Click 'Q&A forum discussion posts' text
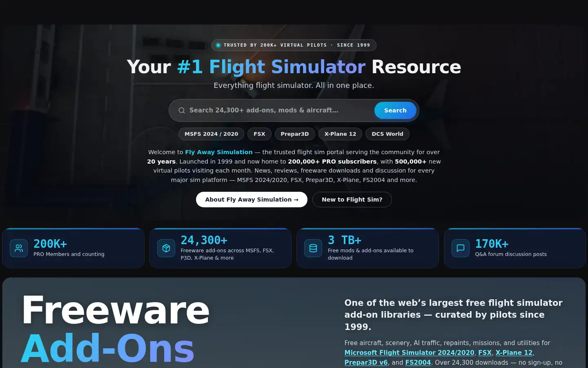This screenshot has width=588, height=368. pyautogui.click(x=511, y=254)
